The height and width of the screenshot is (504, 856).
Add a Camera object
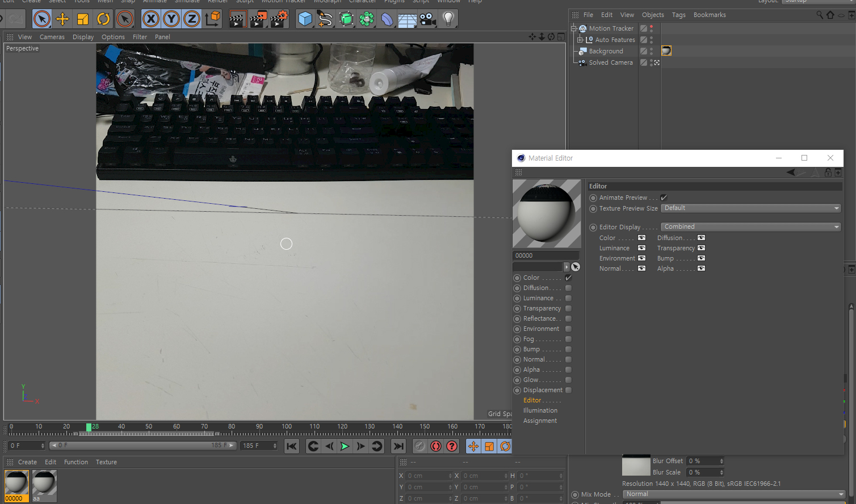pyautogui.click(x=428, y=19)
